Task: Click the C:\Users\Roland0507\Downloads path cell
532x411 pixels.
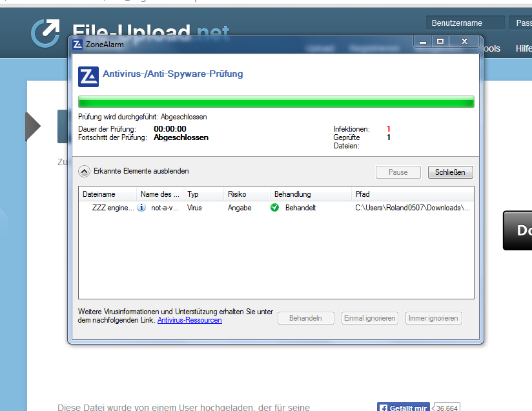Action: pyautogui.click(x=413, y=208)
